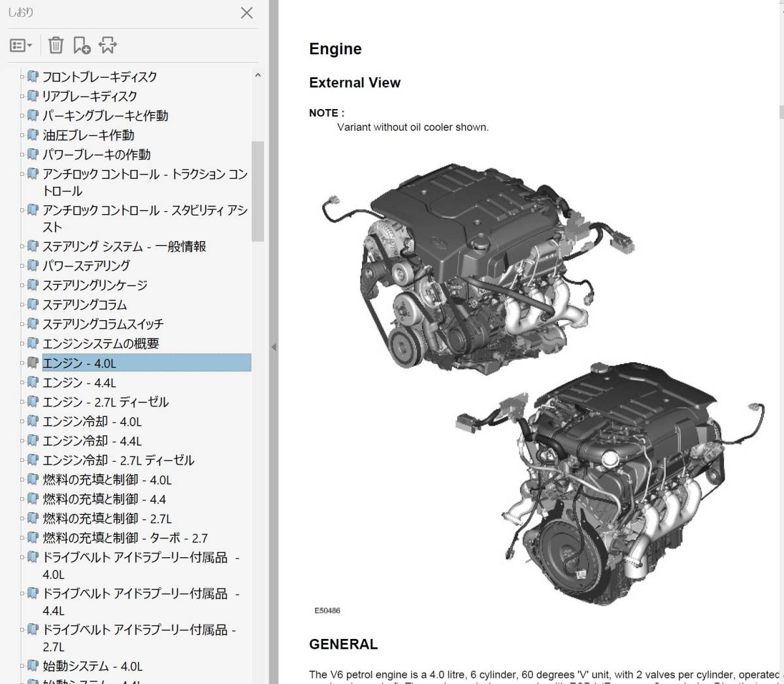Screen dimensions: 784x684
Task: Click the bookmarks panel scrollbar thumb
Action: coord(257,191)
